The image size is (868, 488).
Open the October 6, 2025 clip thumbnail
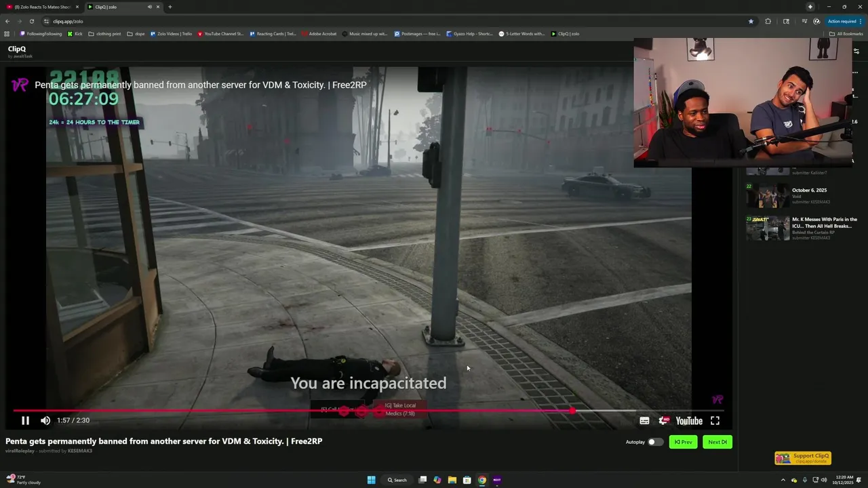click(x=768, y=196)
